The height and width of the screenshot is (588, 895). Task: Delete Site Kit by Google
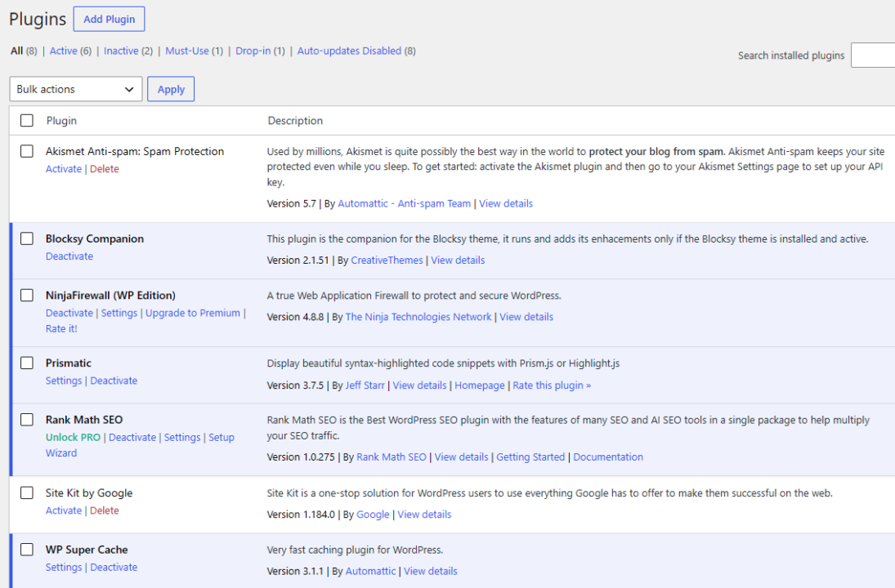click(x=105, y=510)
